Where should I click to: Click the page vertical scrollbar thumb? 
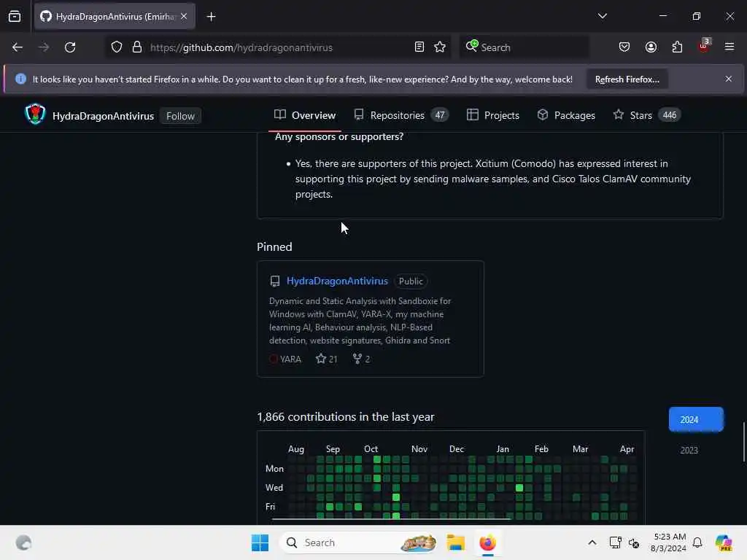click(743, 441)
